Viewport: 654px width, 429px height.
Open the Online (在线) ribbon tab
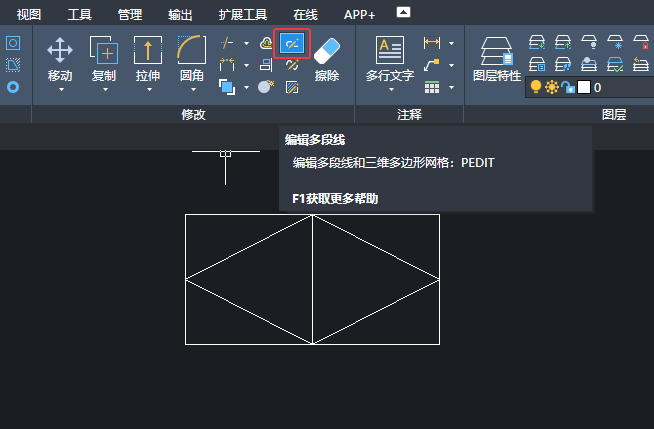pyautogui.click(x=305, y=15)
